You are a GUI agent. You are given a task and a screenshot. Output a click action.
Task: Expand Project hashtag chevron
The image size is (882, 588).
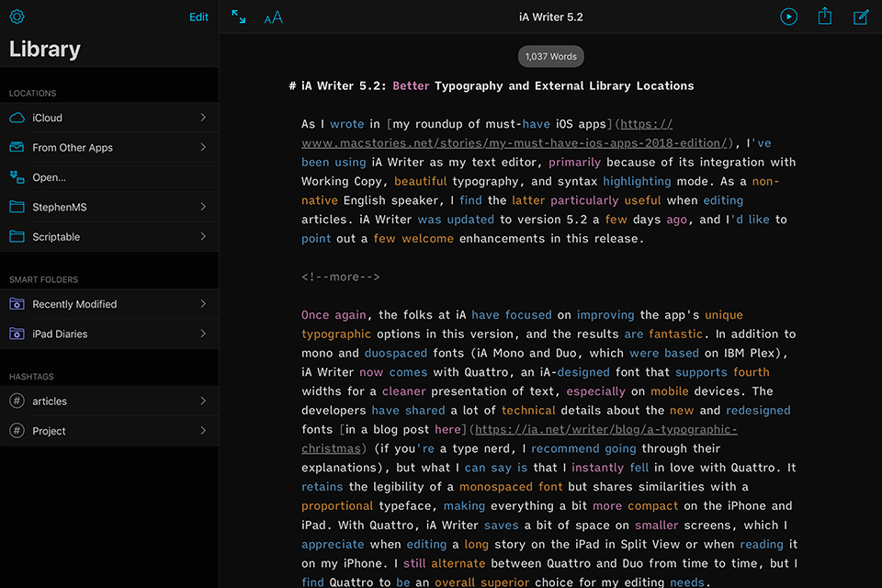203,431
